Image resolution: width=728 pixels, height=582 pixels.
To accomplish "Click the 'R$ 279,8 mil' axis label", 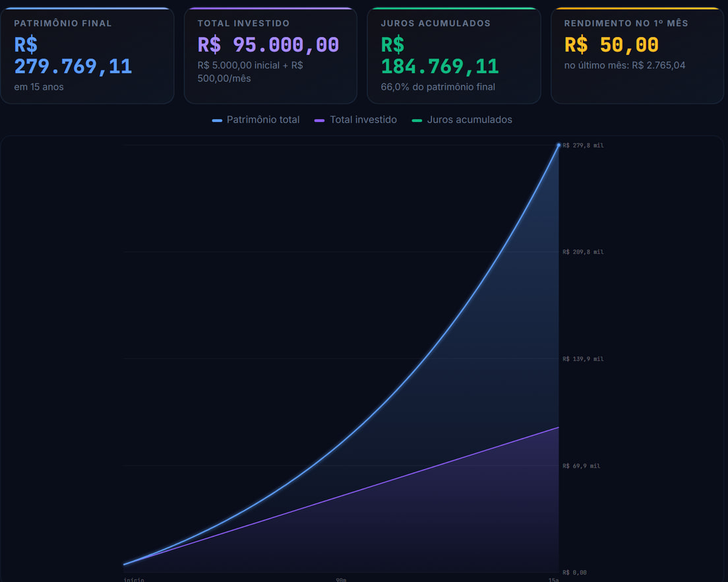I will tap(583, 145).
